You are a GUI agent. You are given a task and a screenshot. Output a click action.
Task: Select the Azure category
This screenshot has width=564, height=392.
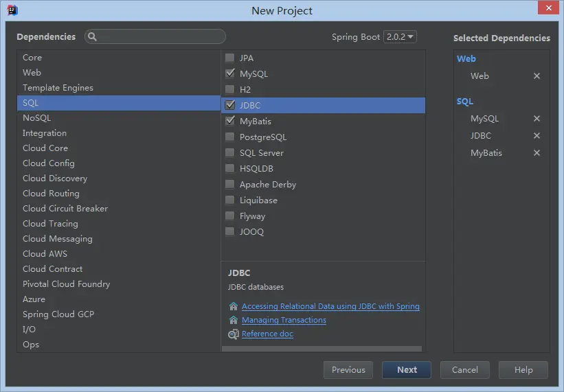tap(119, 299)
